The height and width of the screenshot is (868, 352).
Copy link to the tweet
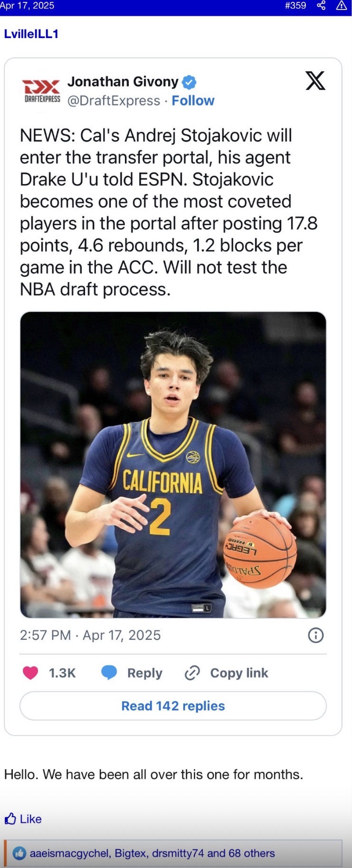(x=227, y=673)
